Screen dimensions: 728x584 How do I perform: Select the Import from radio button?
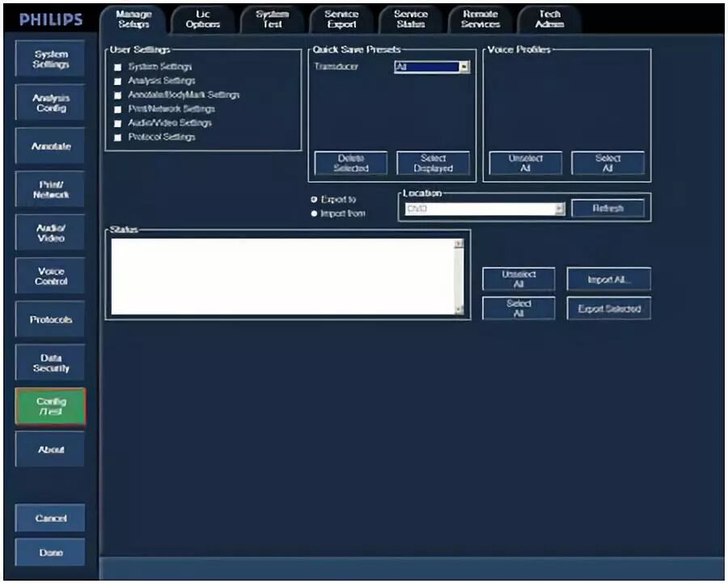[314, 214]
